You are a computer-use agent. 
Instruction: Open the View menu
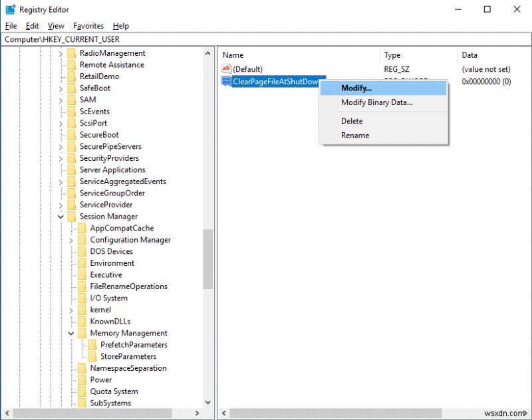click(x=56, y=26)
